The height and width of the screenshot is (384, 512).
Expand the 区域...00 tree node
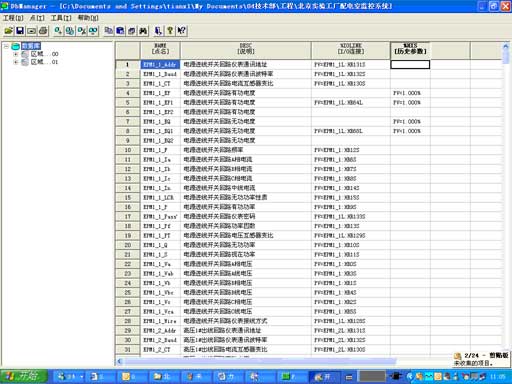point(15,54)
